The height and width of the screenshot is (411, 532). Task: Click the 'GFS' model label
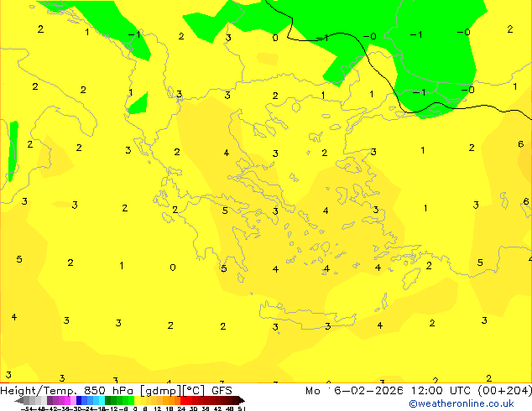point(222,391)
